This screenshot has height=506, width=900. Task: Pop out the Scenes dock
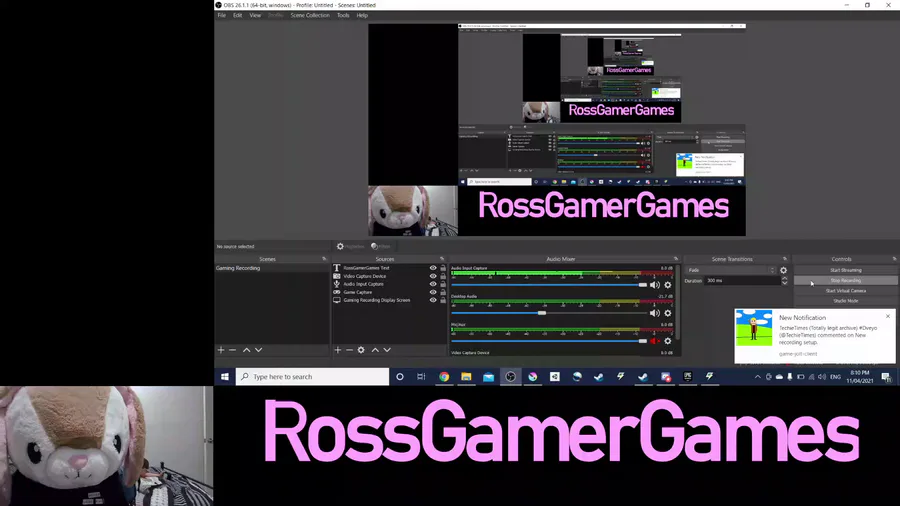324,259
